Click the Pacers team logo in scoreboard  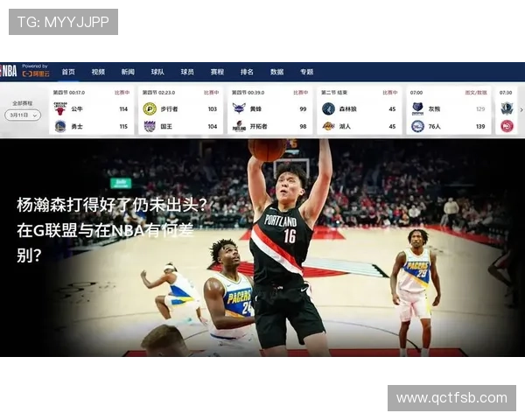(x=150, y=108)
